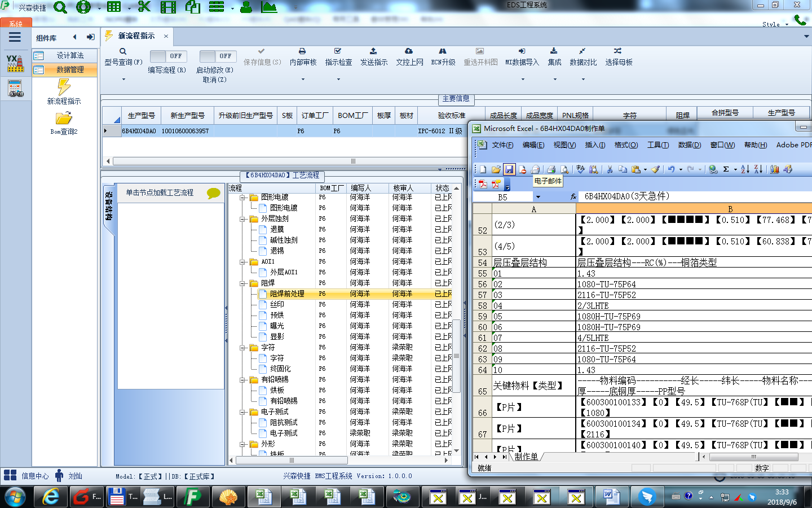Open dropdown arrow under 型号查询(F)

(x=123, y=79)
